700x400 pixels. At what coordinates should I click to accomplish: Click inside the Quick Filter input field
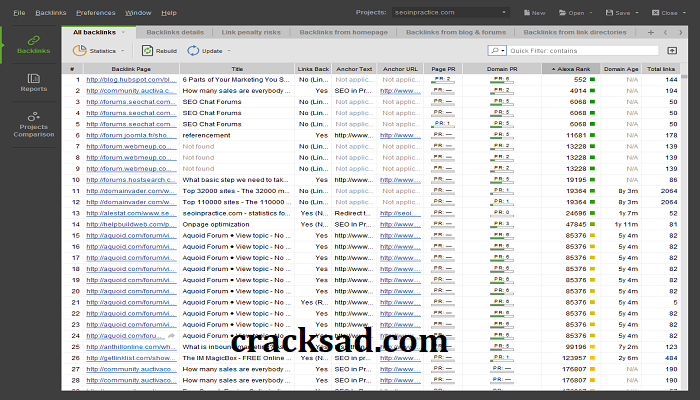[x=583, y=50]
